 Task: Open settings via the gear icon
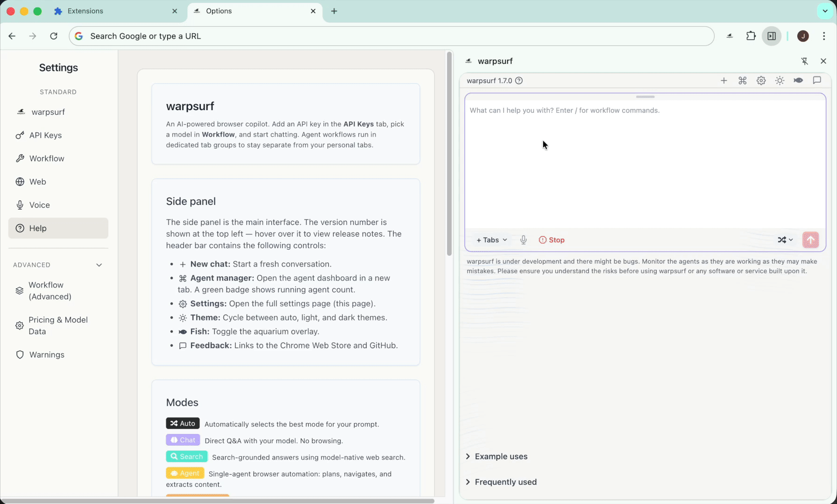pos(761,81)
